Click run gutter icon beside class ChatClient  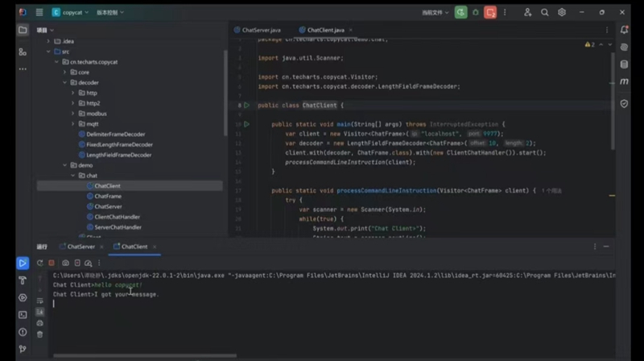tap(246, 106)
